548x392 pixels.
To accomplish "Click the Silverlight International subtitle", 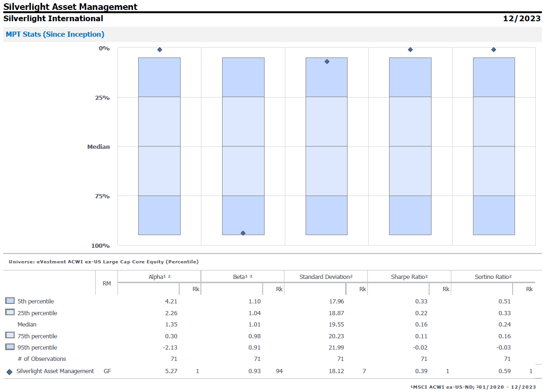I will [x=53, y=19].
